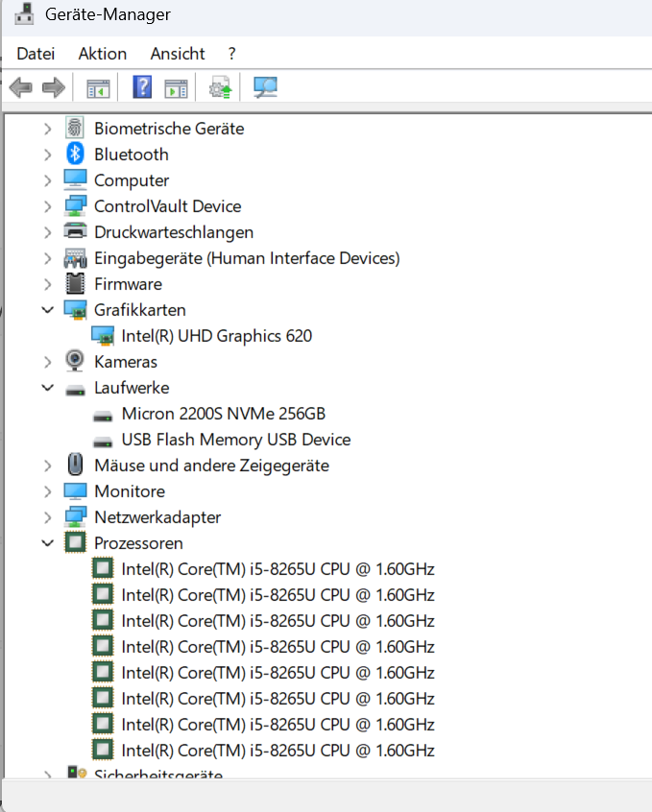The height and width of the screenshot is (812, 652).
Task: Click the Grafikkarten category icon
Action: pos(75,310)
